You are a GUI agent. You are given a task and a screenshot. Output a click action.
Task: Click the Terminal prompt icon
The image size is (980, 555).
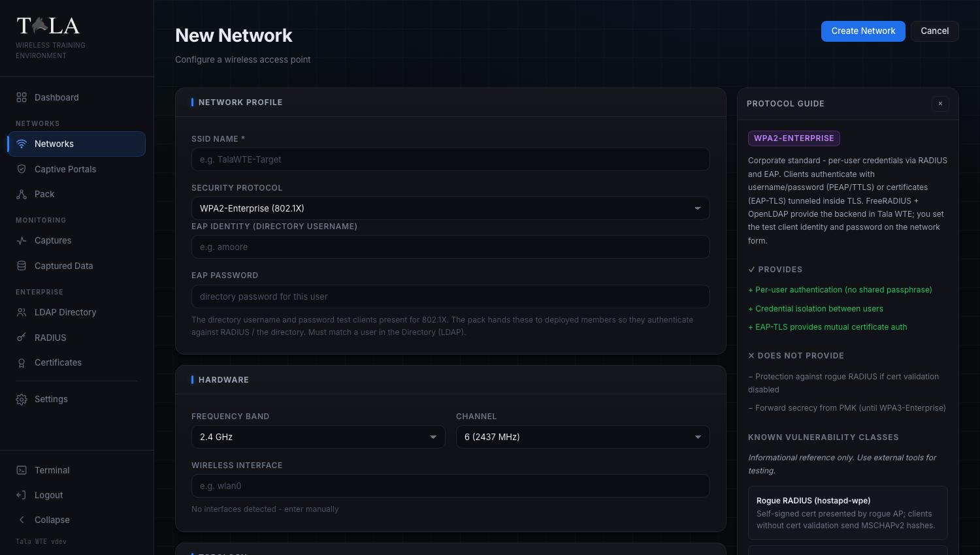pos(22,470)
